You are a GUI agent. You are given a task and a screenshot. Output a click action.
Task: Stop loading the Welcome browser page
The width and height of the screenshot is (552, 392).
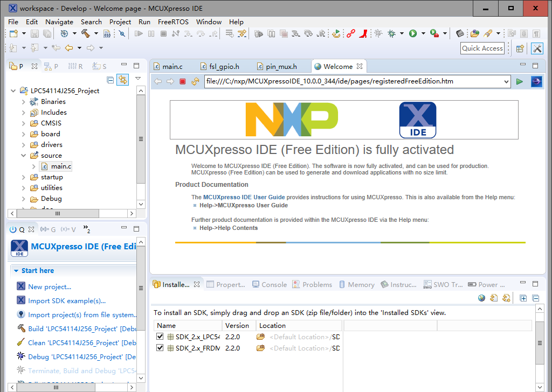182,81
